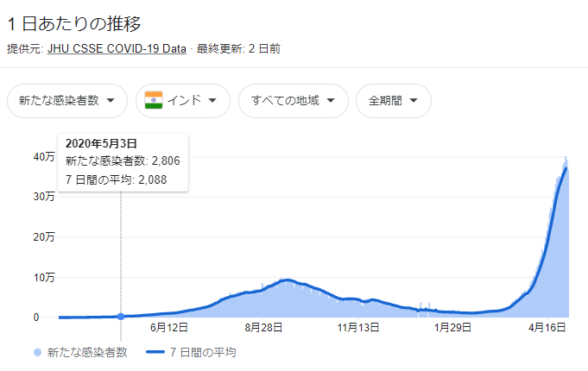Click the India flag icon
Screen dimensions: 588x371
(x=154, y=100)
